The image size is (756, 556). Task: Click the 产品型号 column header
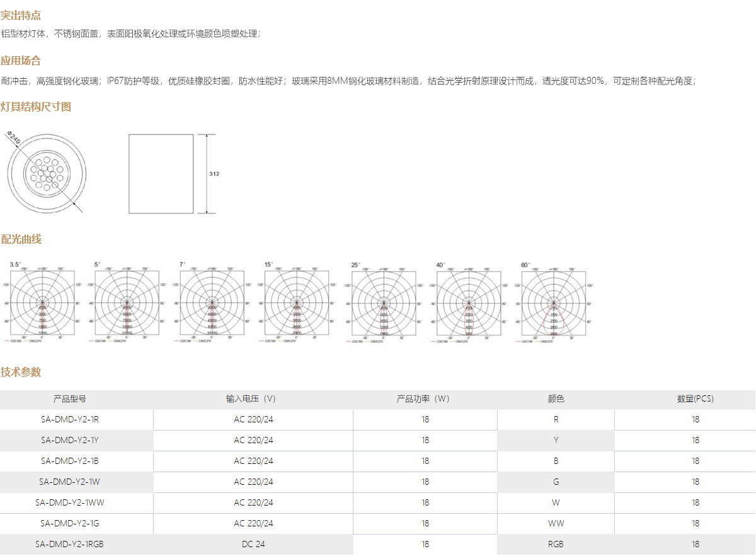tap(70, 399)
